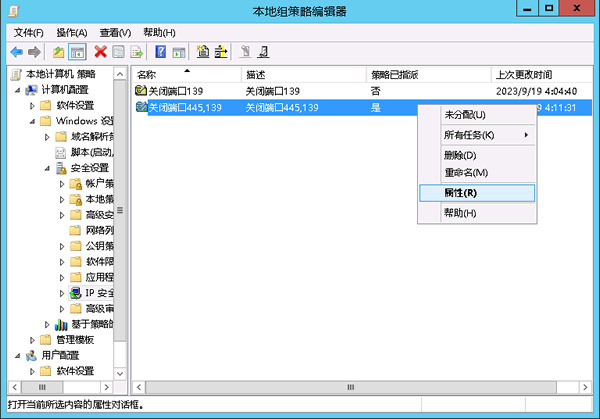
Task: Click the assign policy toolbar icon
Action: coord(245,52)
